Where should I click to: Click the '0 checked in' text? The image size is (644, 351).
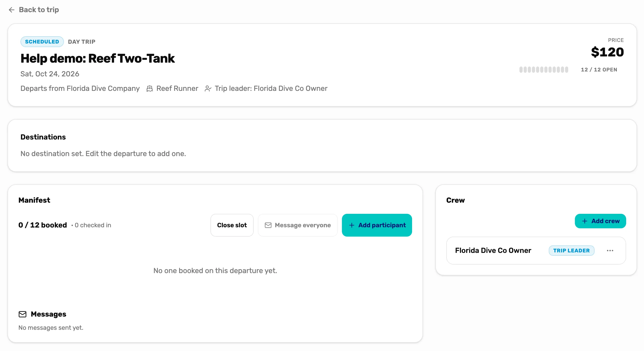(93, 225)
